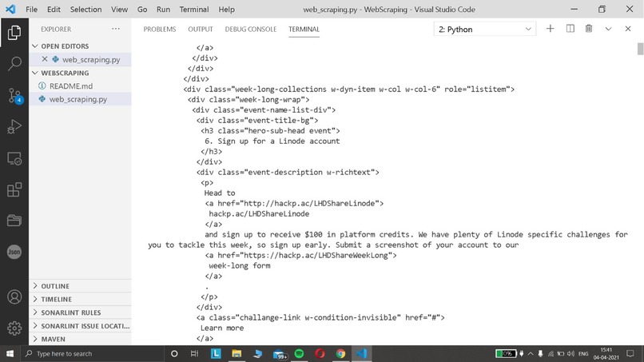This screenshot has width=644, height=362.
Task: Split the terminal pane
Action: tap(570, 29)
